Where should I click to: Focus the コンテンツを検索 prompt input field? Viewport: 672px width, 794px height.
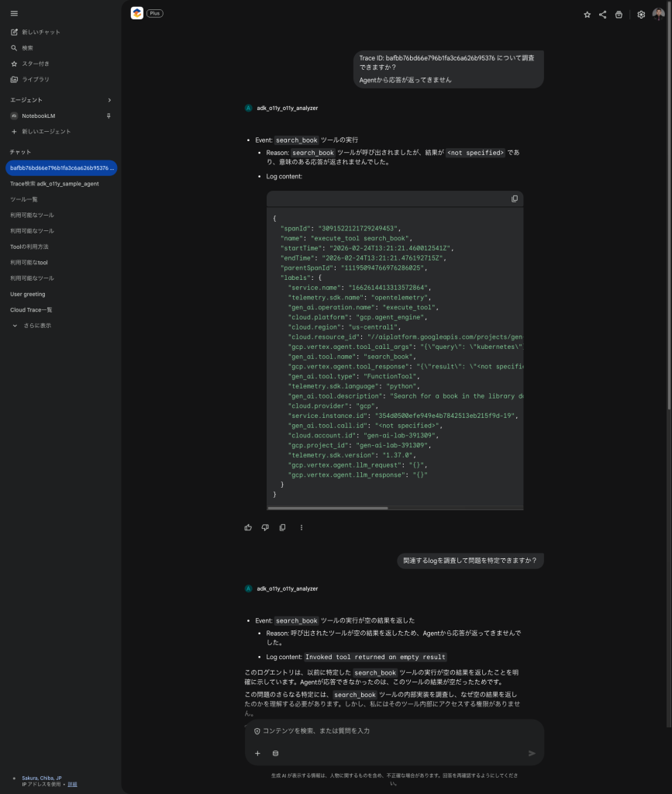[388, 731]
